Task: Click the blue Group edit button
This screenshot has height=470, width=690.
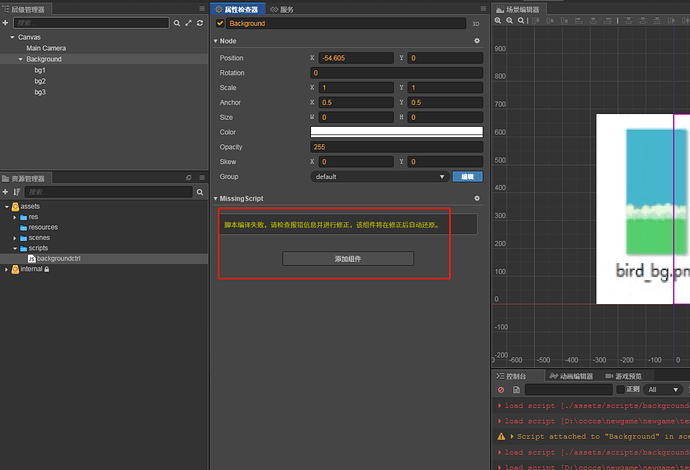Action: pos(467,176)
